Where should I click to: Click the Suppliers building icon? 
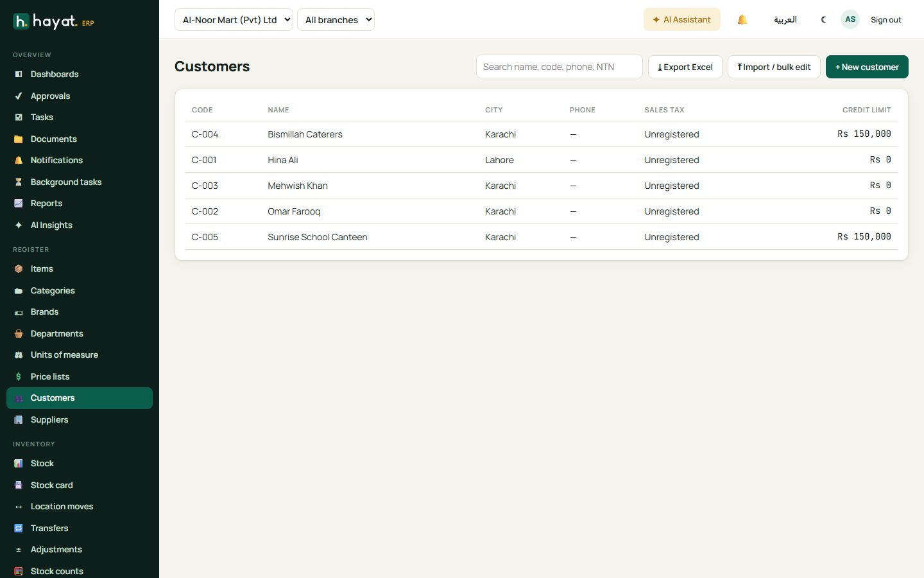pyautogui.click(x=19, y=420)
